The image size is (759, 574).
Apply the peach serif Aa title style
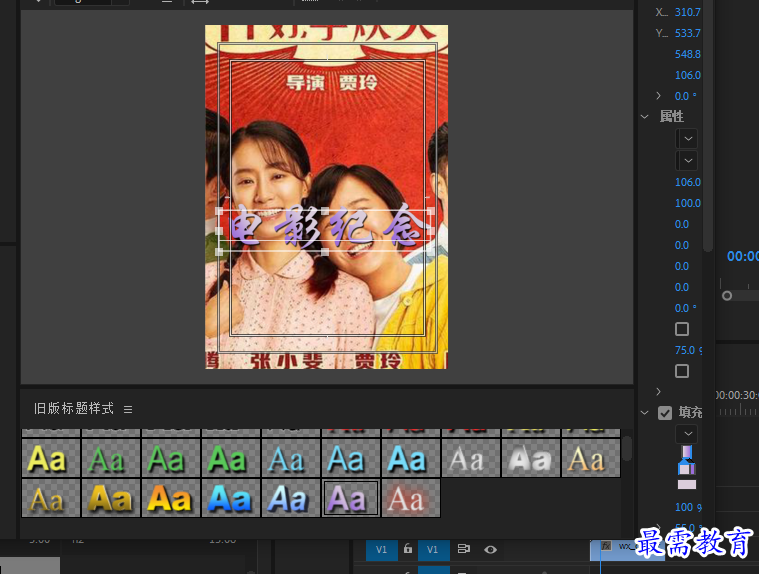point(591,458)
